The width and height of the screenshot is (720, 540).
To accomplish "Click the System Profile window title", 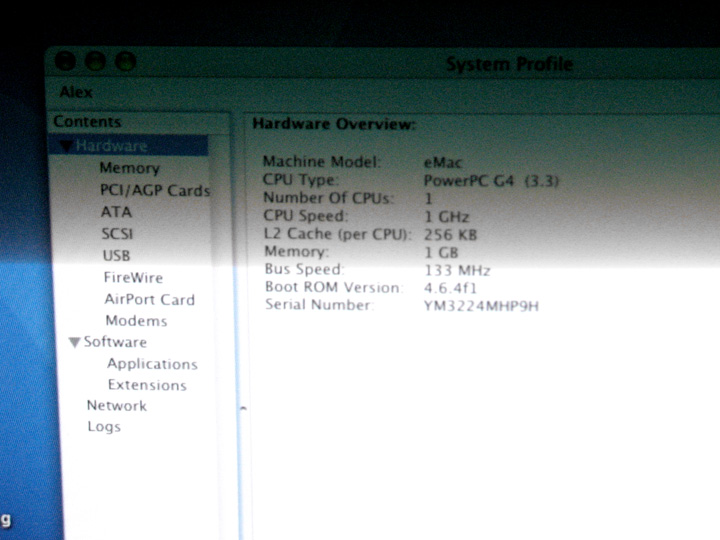I will pos(510,64).
